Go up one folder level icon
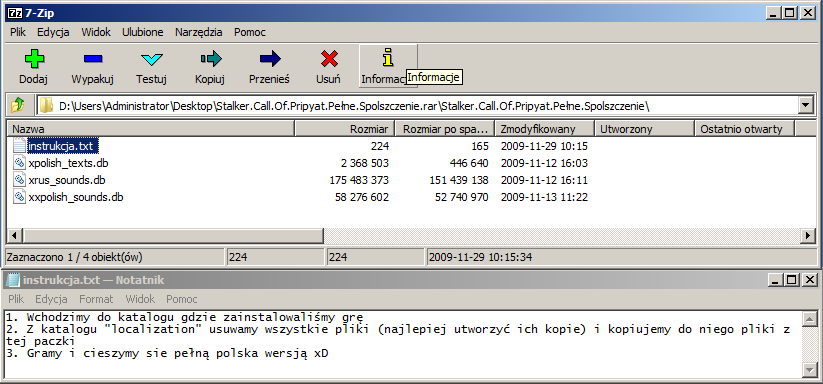The height and width of the screenshot is (384, 823). (18, 105)
